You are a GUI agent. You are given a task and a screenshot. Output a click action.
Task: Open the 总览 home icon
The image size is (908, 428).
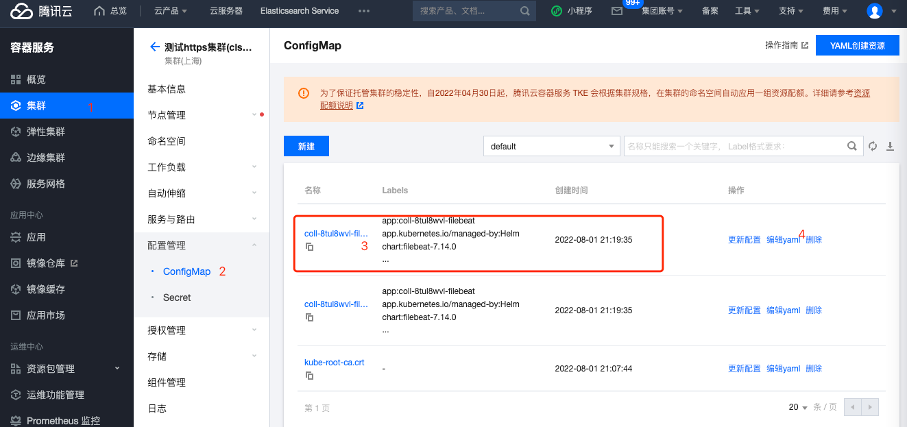99,11
